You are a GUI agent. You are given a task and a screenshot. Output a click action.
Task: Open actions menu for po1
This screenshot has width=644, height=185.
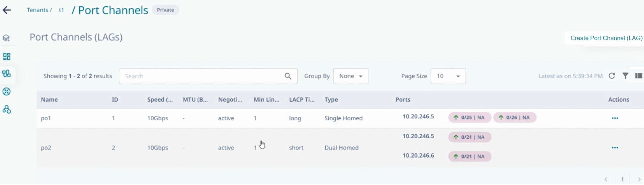click(615, 118)
